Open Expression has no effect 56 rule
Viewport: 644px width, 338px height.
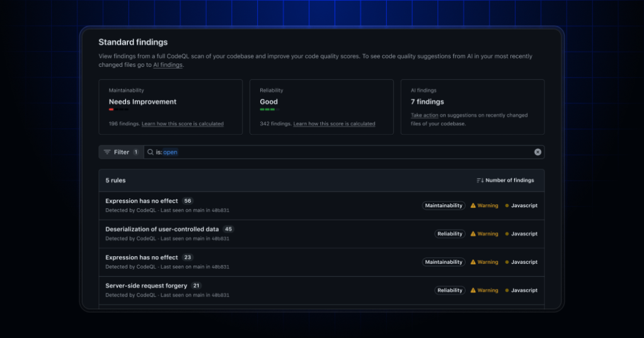pyautogui.click(x=142, y=201)
